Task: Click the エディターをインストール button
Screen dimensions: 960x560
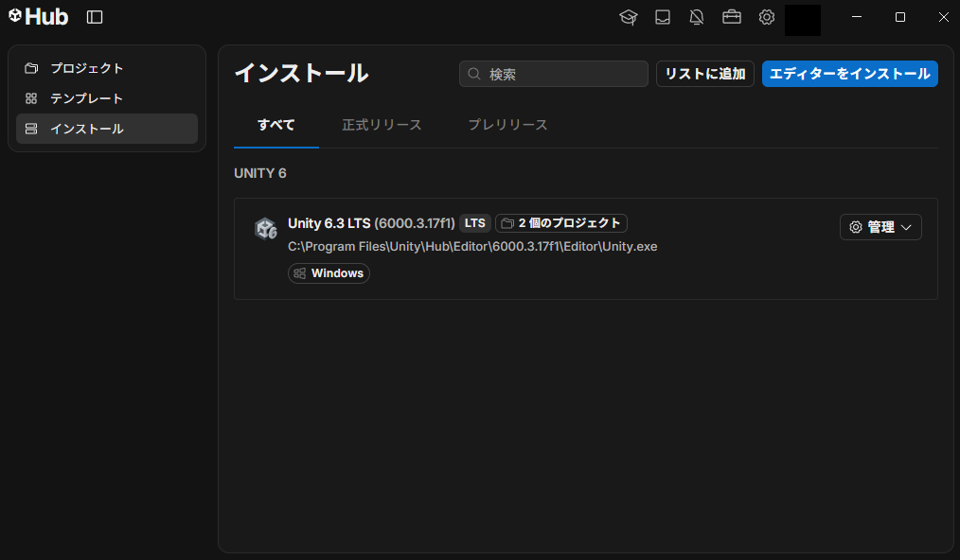Action: tap(850, 74)
